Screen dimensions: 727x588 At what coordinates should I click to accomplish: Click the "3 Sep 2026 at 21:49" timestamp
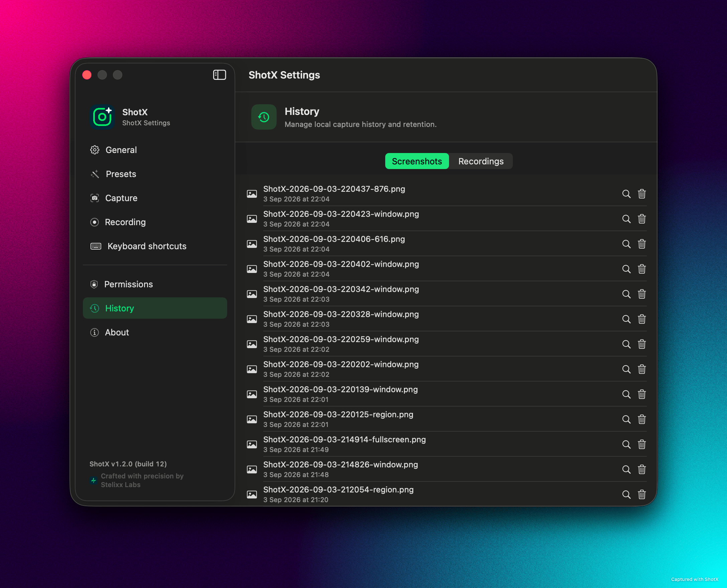pos(296,450)
